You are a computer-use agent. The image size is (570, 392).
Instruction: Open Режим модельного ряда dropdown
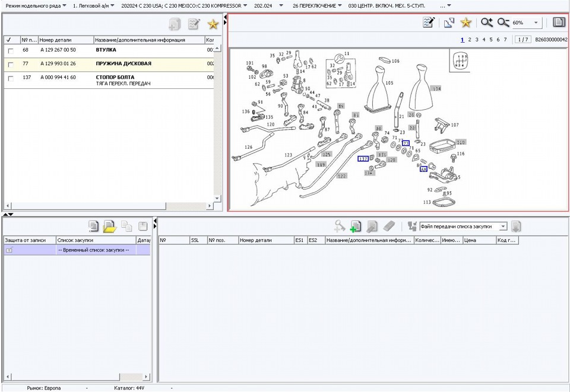tap(36, 6)
